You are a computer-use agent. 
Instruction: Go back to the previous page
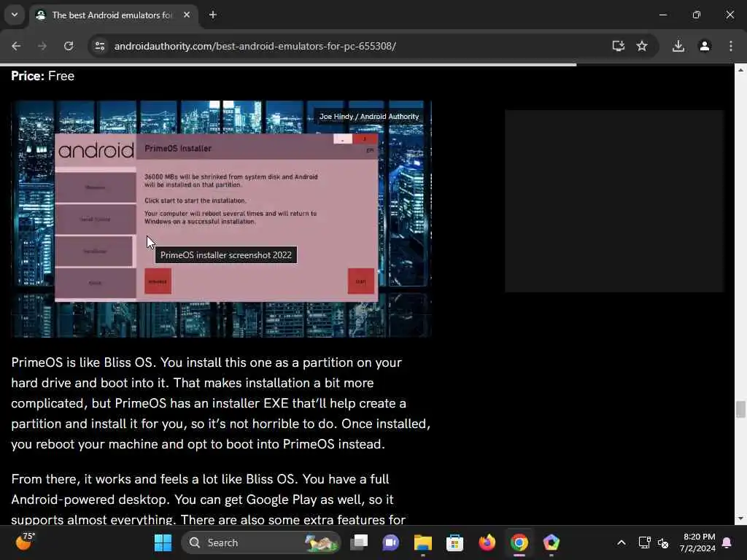(16, 46)
